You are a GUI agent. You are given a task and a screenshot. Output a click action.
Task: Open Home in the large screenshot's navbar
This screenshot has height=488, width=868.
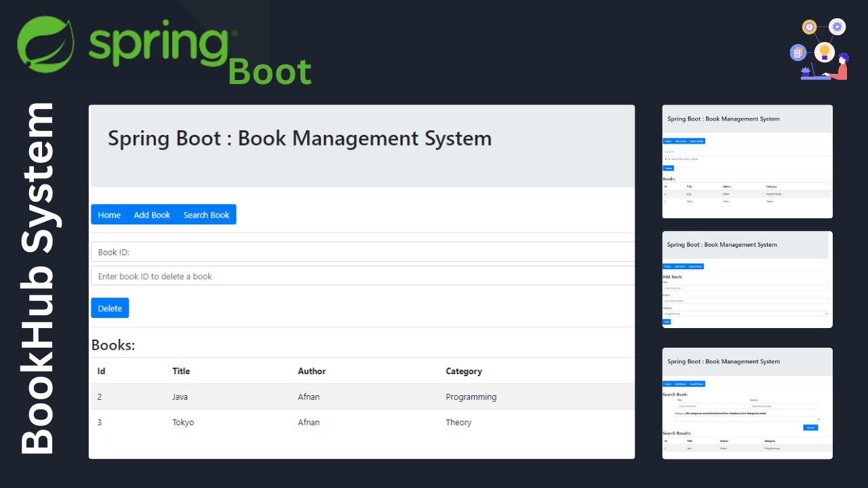coord(109,215)
